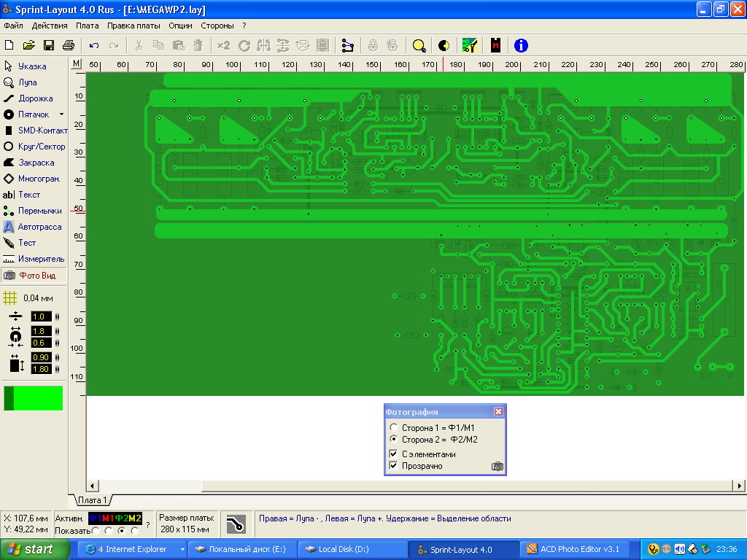Select radio Сторона 1 = Ф1/М1
Image resolution: width=747 pixels, height=560 pixels.
click(393, 427)
